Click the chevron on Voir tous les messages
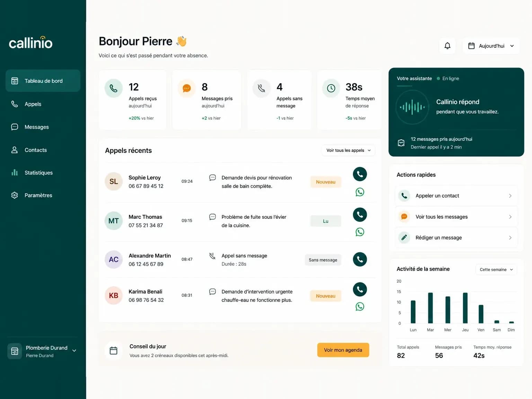This screenshot has width=532, height=399. click(510, 217)
